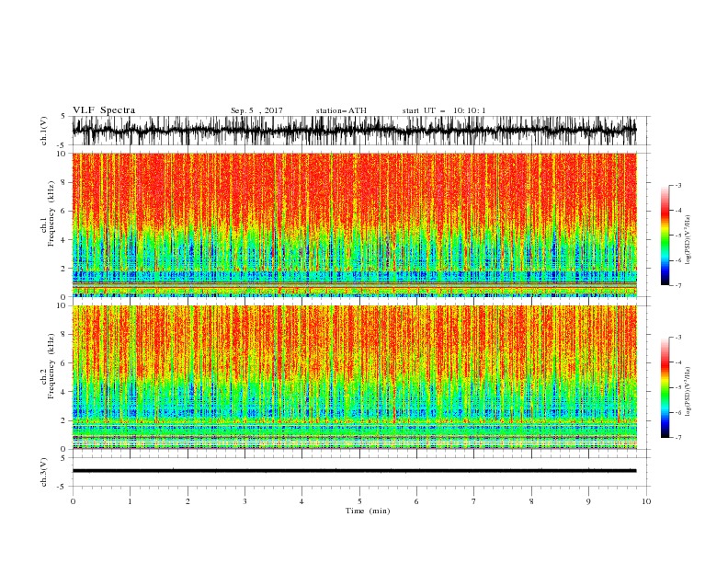
Task: Click time axis tick label "5"
Action: 359,501
